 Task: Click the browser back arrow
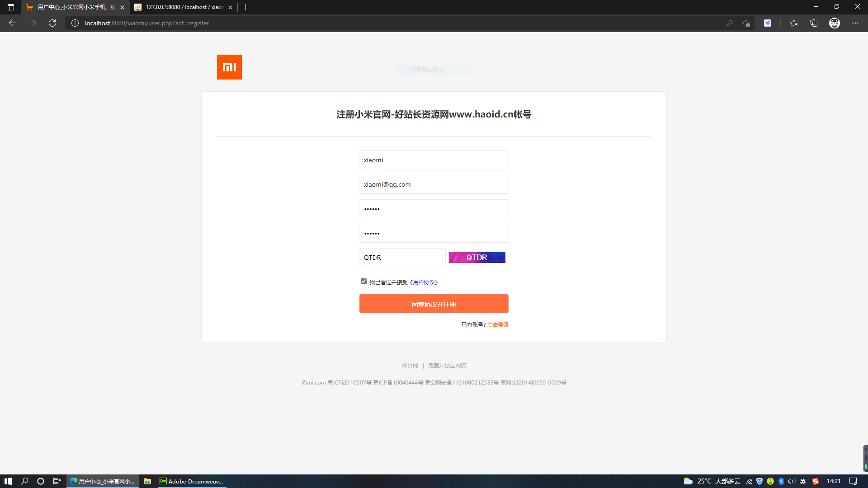point(13,23)
